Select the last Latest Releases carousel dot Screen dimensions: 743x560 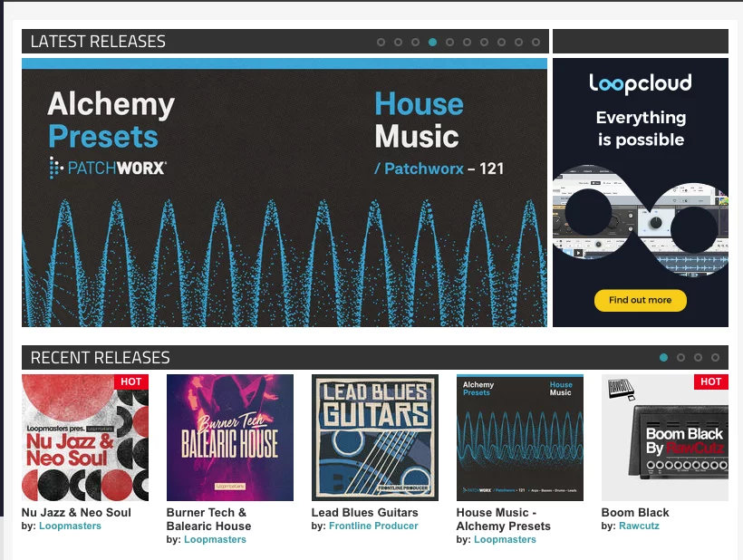[x=536, y=43]
